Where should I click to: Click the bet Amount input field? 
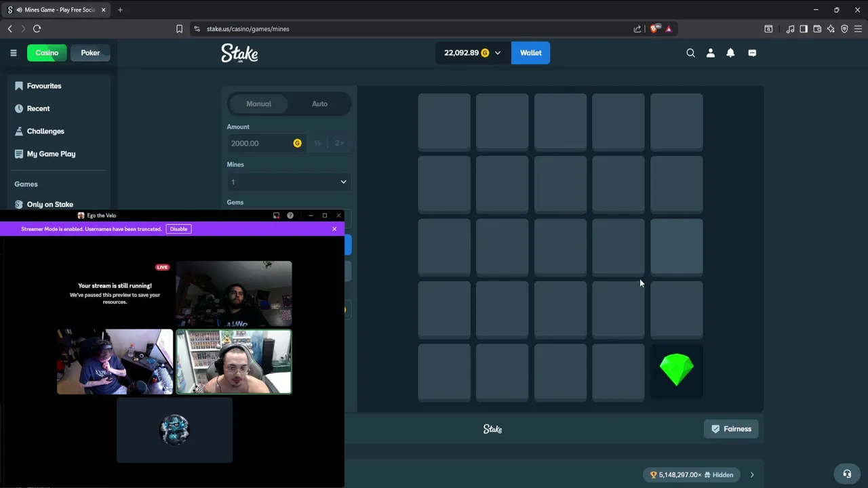(x=266, y=143)
